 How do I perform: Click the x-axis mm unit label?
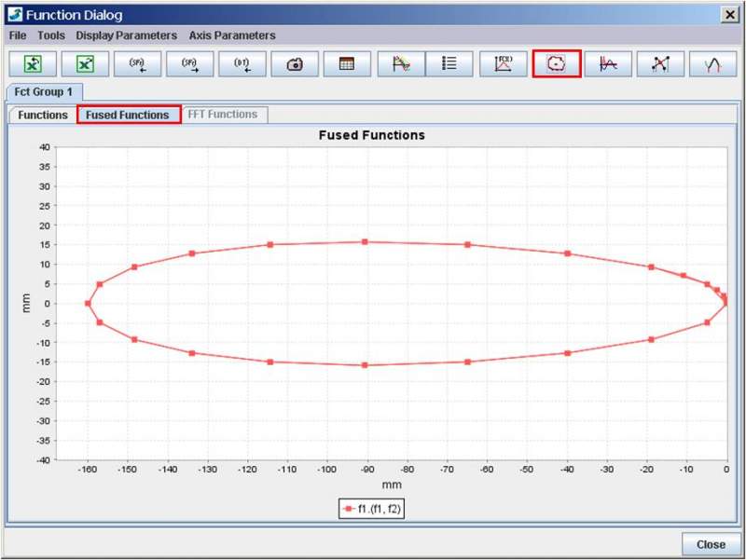coord(392,485)
